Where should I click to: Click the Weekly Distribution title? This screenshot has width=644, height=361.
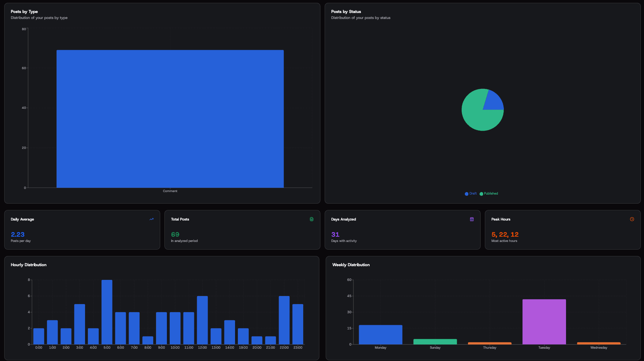(351, 265)
